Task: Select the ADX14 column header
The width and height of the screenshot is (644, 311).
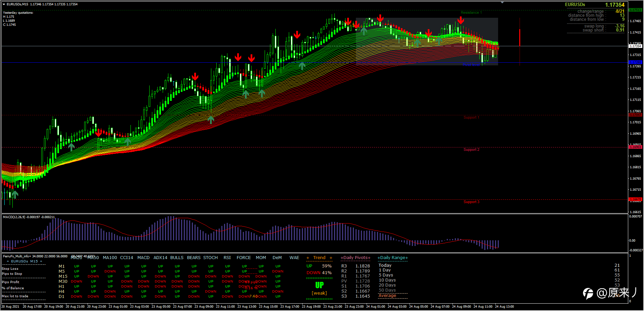Action: tap(160, 258)
